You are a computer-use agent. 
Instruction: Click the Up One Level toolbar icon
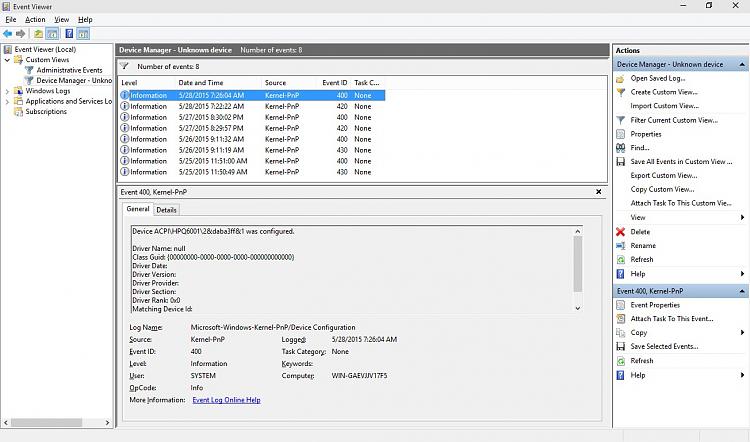39,33
